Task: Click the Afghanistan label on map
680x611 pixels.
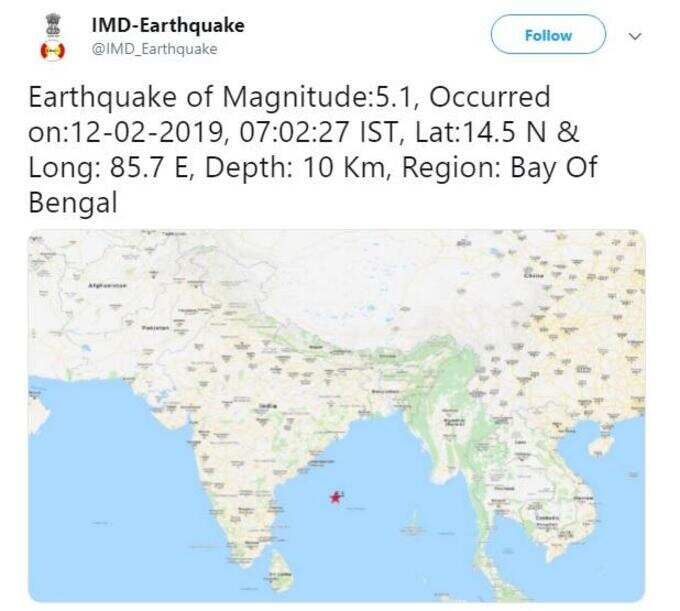Action: pyautogui.click(x=108, y=285)
